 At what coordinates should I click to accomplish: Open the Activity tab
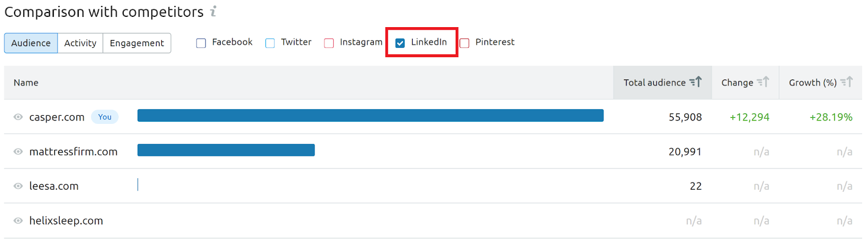80,43
